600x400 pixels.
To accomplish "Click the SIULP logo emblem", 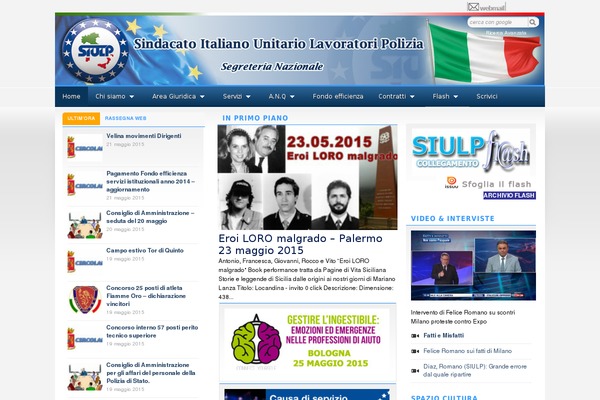I will 95,51.
